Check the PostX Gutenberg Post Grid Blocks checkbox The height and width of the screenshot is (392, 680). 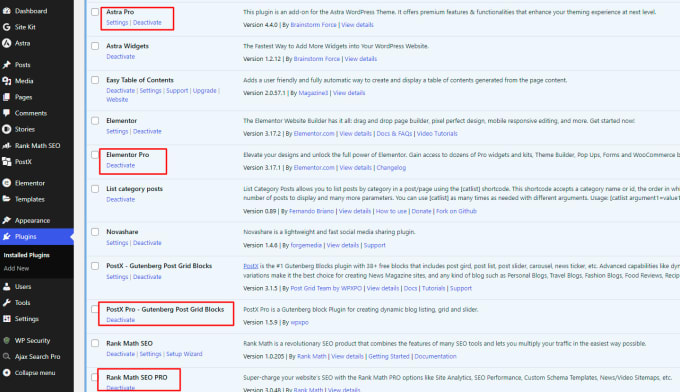[x=95, y=266]
